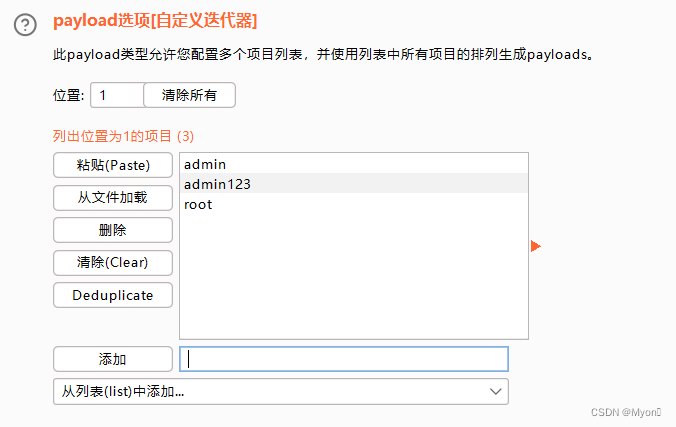
Task: Select the root list entry
Action: point(354,204)
